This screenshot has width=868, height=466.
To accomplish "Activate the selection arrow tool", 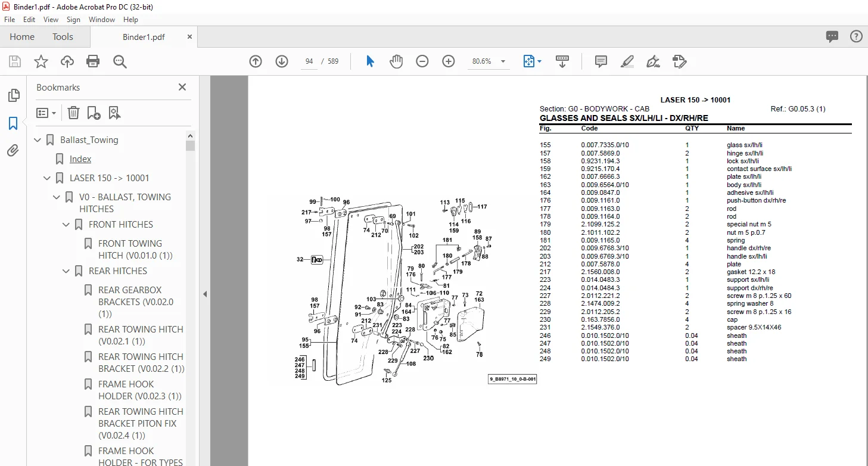I will pyautogui.click(x=370, y=61).
